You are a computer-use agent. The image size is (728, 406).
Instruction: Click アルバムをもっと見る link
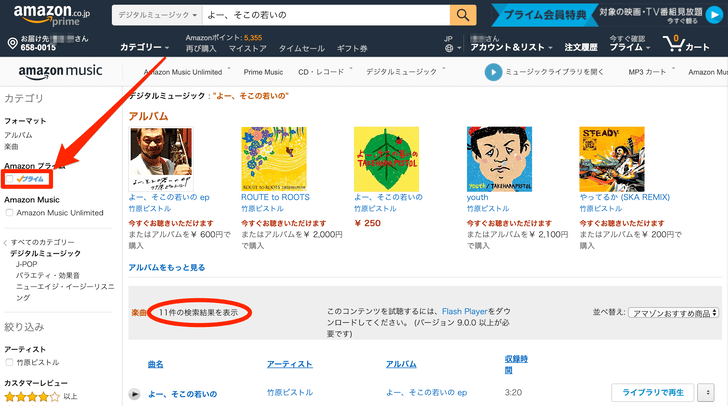(x=167, y=268)
